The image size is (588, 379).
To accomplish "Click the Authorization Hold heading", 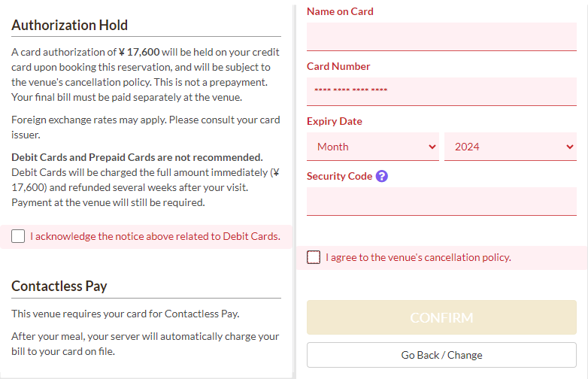I will (70, 25).
